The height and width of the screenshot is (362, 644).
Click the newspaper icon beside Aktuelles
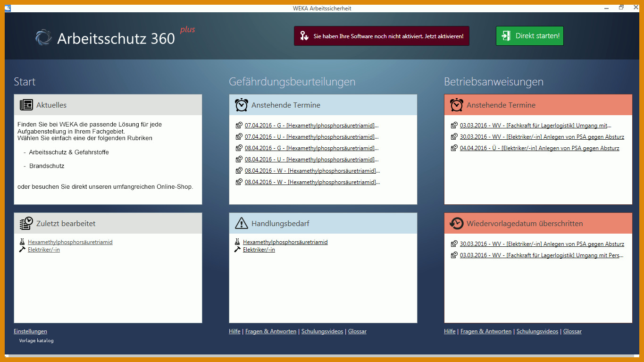[26, 105]
